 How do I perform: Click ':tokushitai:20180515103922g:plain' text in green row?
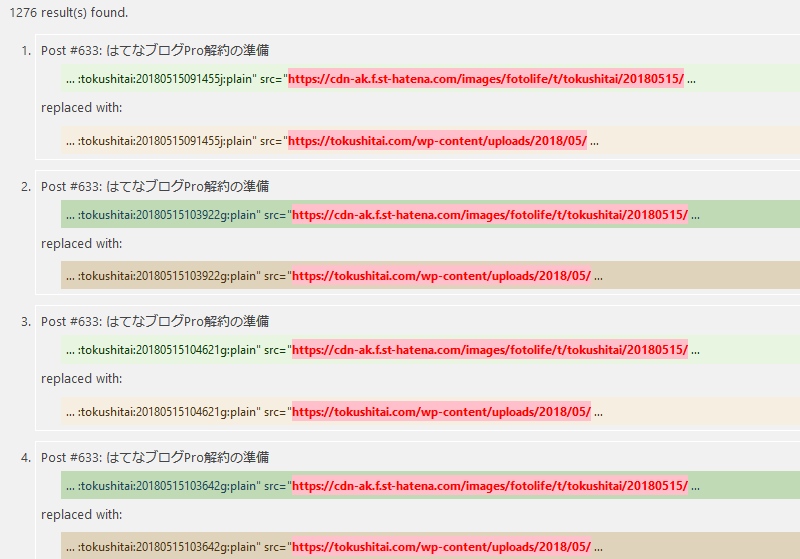pos(169,215)
